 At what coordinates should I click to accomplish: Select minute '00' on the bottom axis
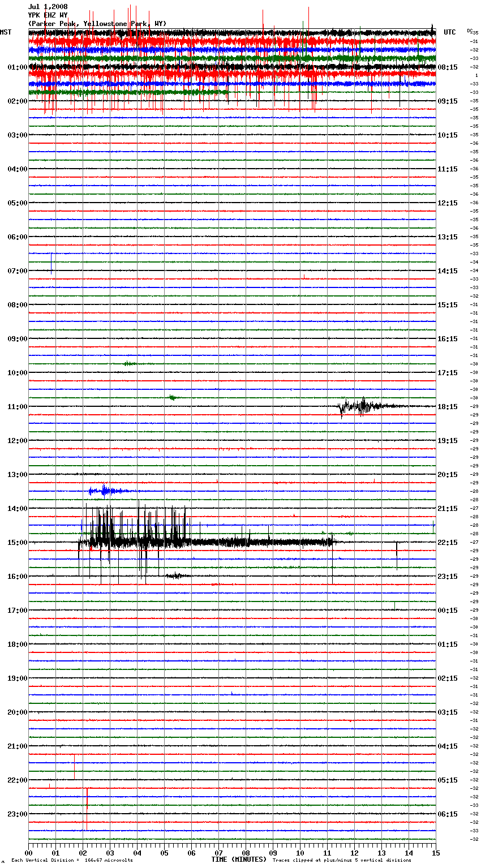[x=28, y=853]
